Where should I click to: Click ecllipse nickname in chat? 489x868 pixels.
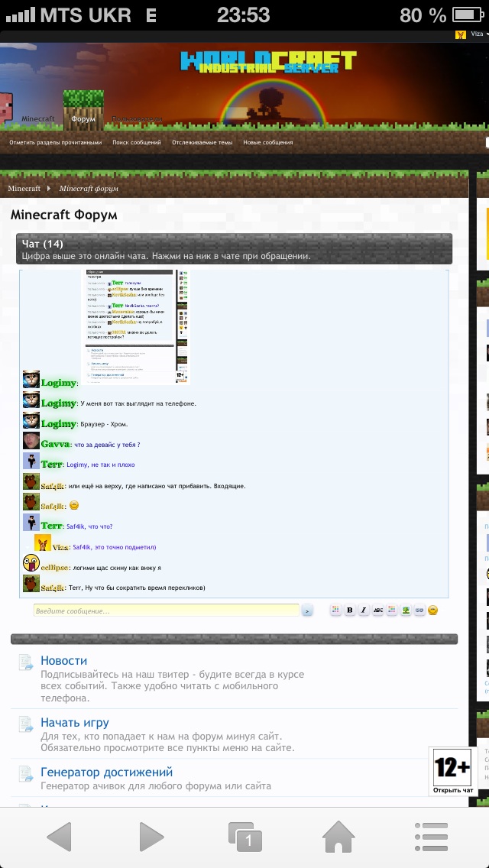pos(54,568)
